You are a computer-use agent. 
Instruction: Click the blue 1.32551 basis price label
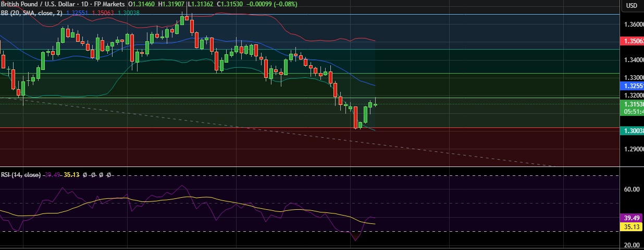click(631, 86)
